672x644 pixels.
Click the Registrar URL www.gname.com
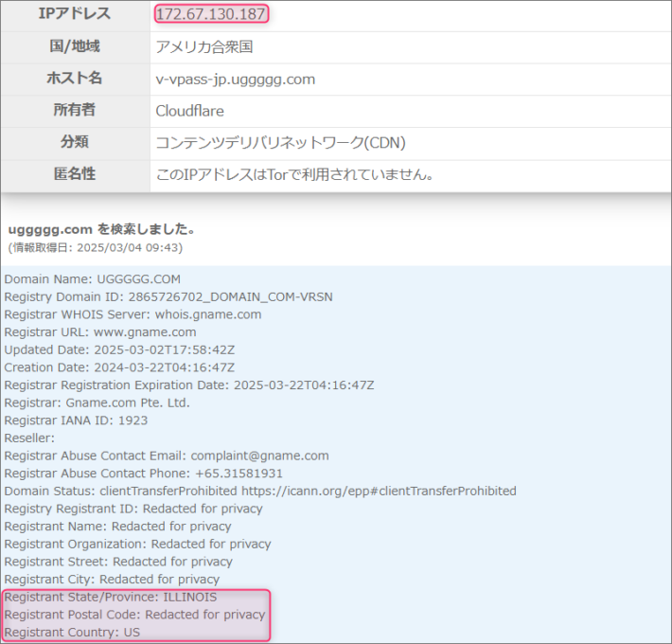click(145, 332)
